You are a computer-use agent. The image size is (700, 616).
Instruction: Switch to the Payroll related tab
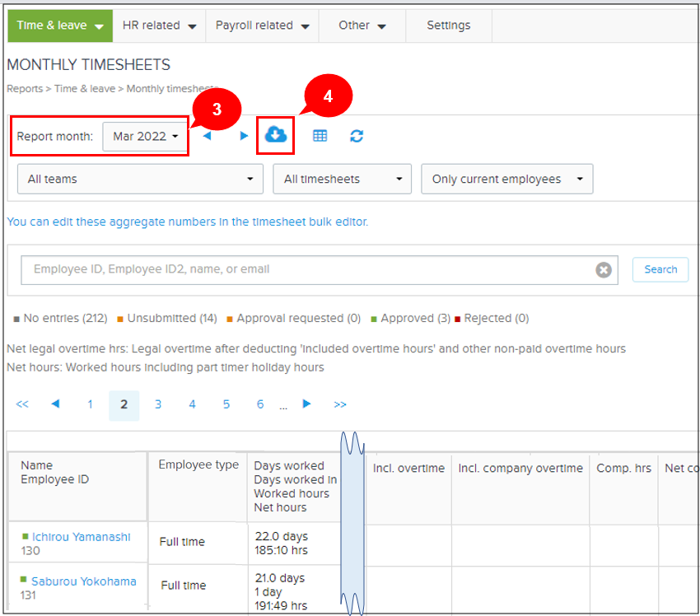pyautogui.click(x=262, y=26)
